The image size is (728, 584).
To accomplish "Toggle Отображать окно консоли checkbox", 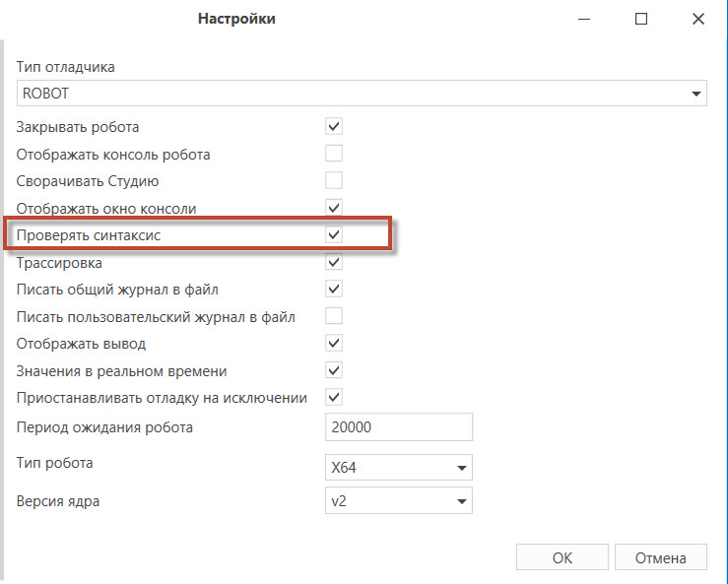I will coord(334,208).
